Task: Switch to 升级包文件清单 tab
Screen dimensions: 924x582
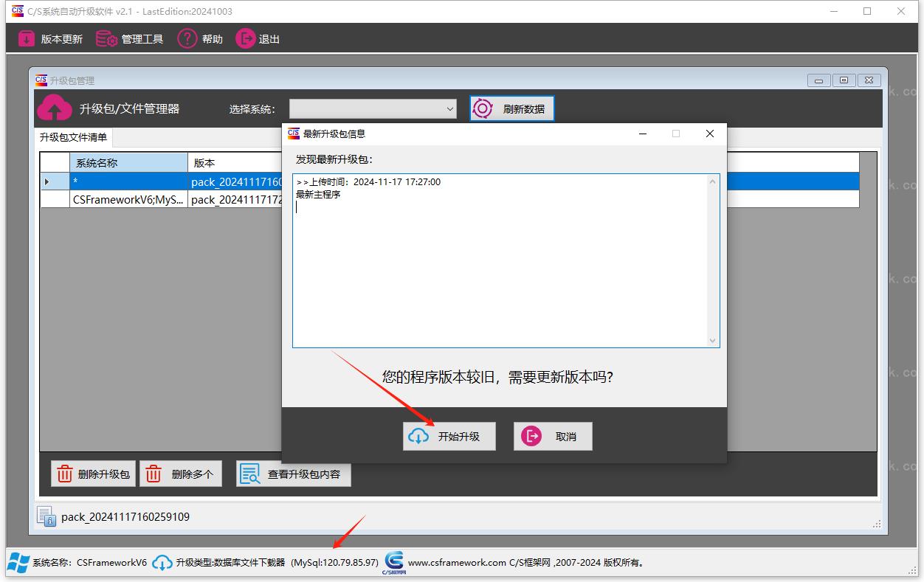Action: point(73,137)
